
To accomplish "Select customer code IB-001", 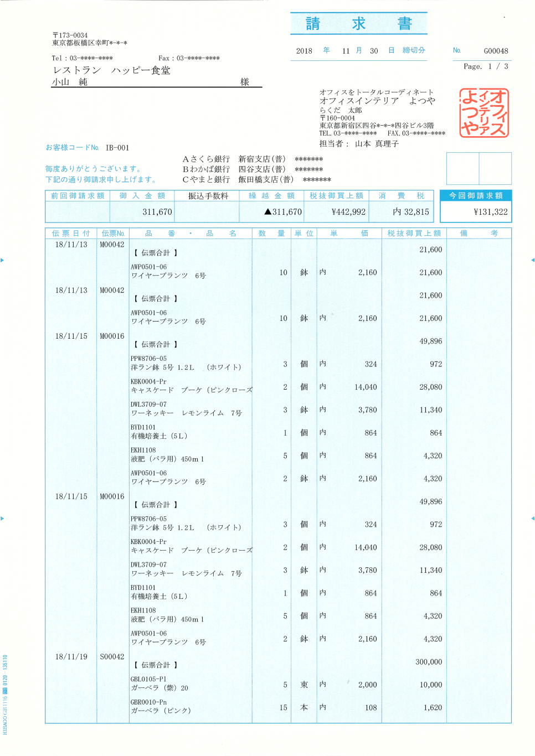I will click(117, 148).
